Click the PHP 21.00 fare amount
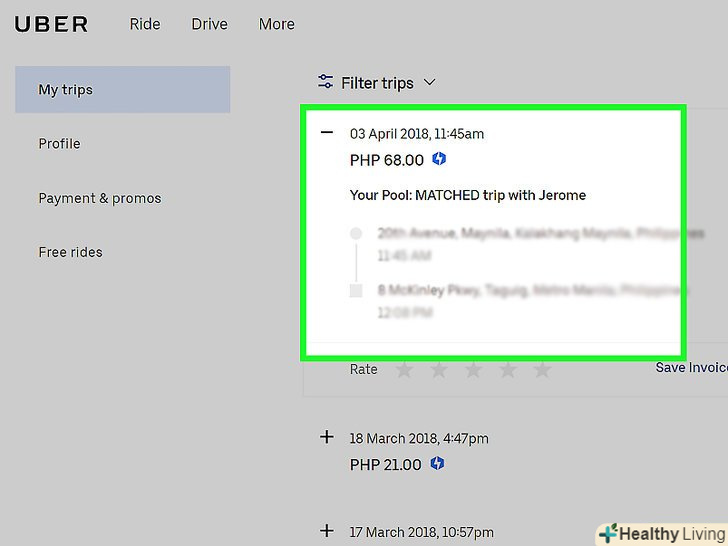728x546 pixels. coord(385,465)
